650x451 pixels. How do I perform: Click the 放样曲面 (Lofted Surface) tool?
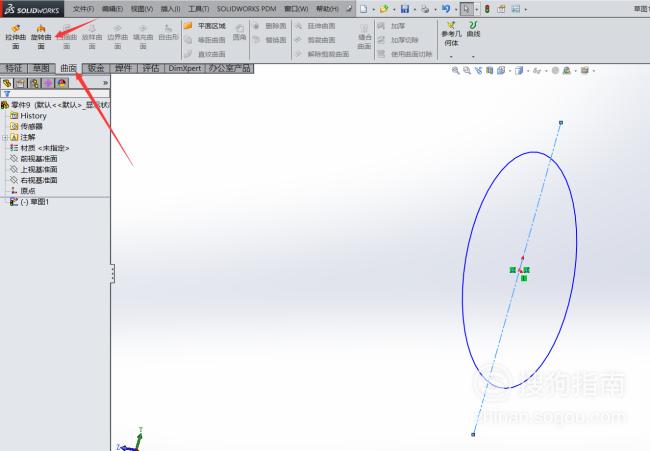[92, 36]
